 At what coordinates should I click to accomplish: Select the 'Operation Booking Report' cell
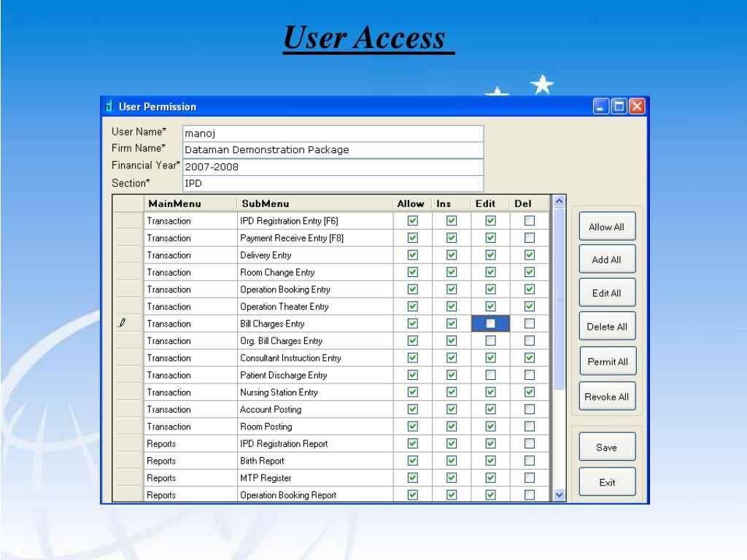tap(315, 495)
